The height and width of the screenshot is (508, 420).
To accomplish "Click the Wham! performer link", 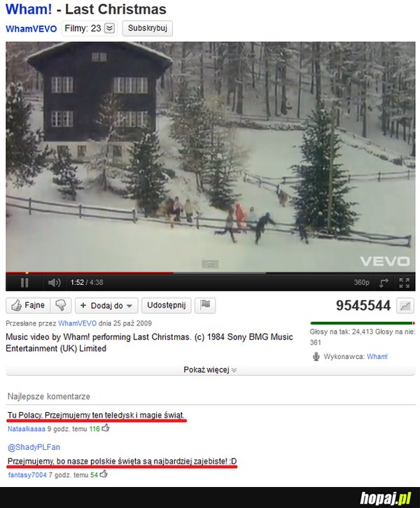I will pyautogui.click(x=377, y=357).
